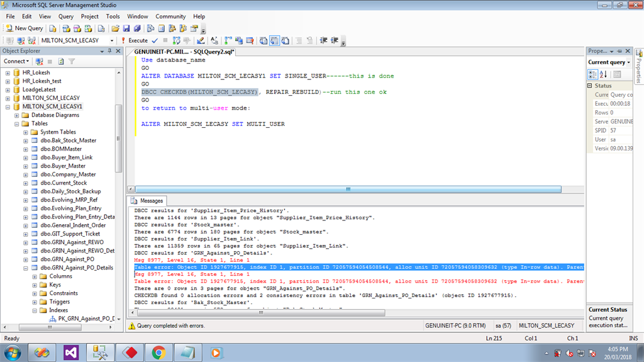This screenshot has height=362, width=644.
Task: Click the Filter funnel icon in Object Explorer
Action: [72, 61]
